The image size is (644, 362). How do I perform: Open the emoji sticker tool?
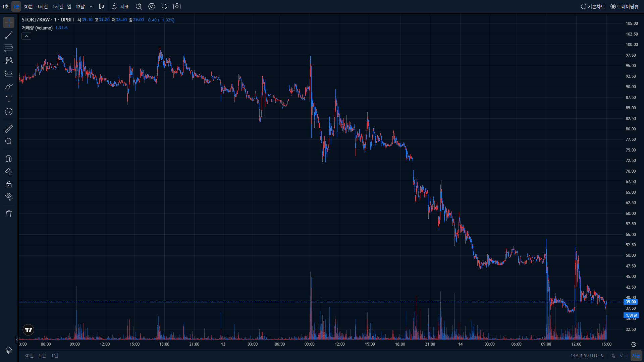tap(9, 112)
